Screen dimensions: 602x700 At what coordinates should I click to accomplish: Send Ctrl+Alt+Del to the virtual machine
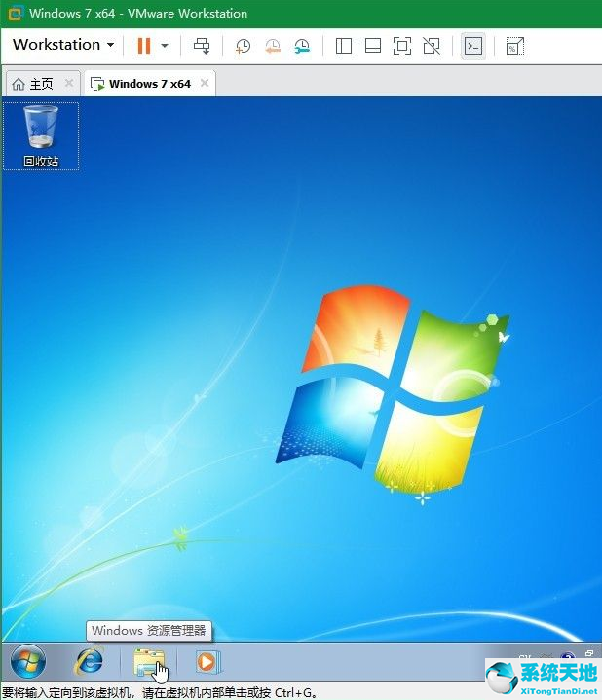click(202, 46)
